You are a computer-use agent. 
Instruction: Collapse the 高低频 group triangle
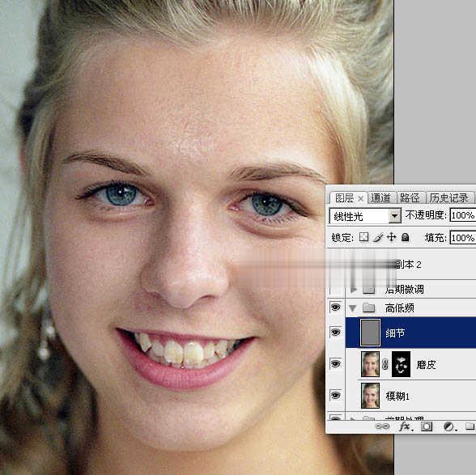click(x=352, y=308)
